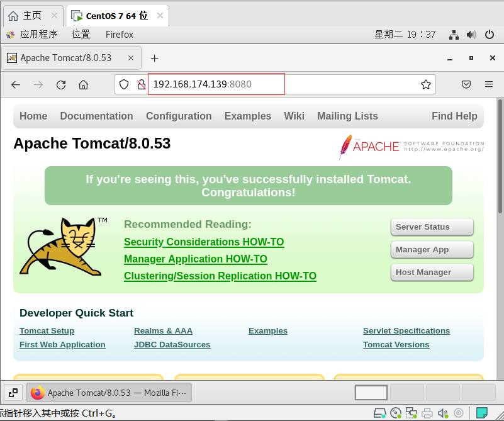Open the tracking protection shield icon
Screen dimensions: 504x421
click(124, 84)
